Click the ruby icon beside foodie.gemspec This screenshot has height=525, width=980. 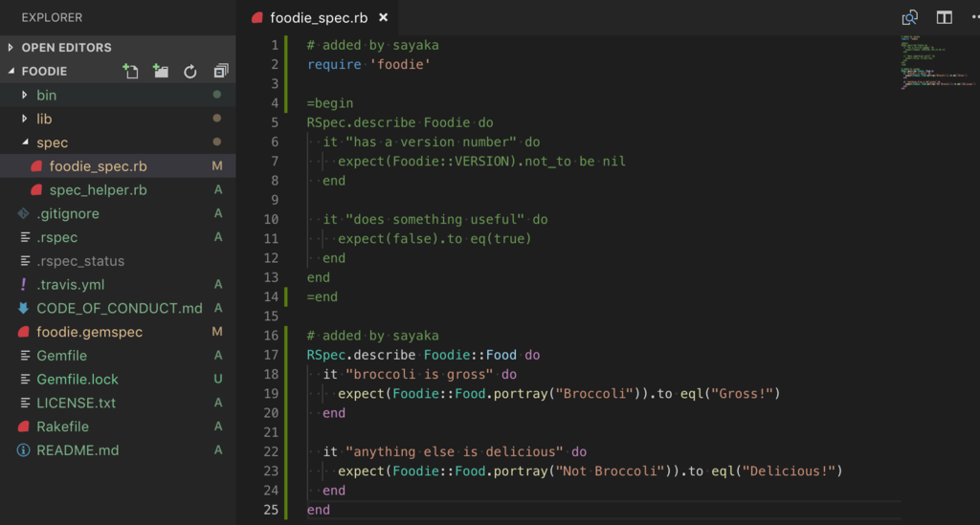point(24,332)
